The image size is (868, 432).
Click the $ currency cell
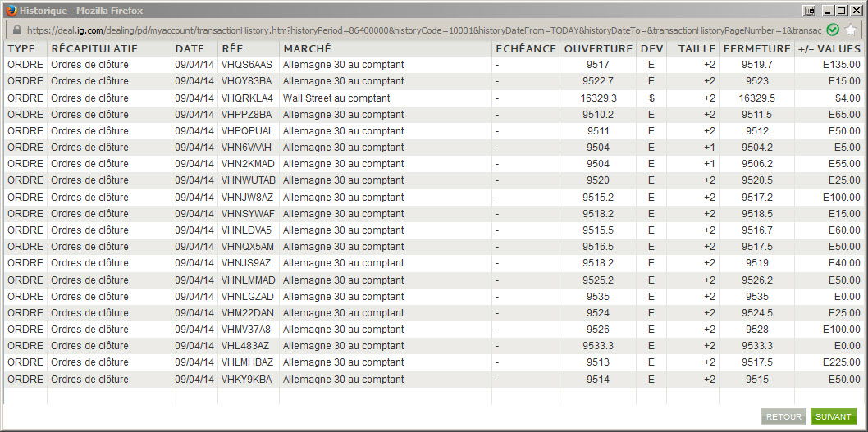[651, 98]
